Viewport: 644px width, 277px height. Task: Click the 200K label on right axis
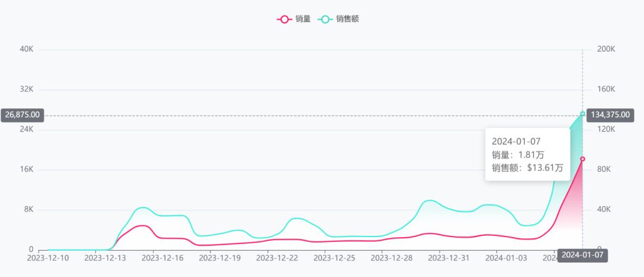[x=606, y=49]
